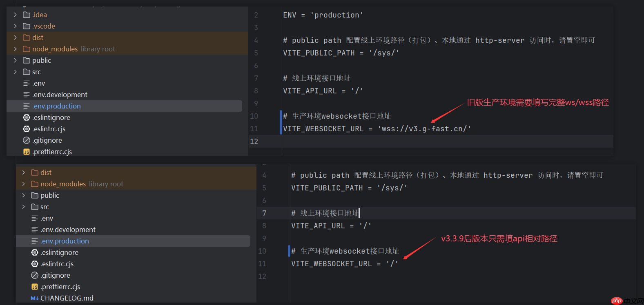Expand src folder chevron in upper tree
Screen dimensions: 644x305
pos(15,72)
